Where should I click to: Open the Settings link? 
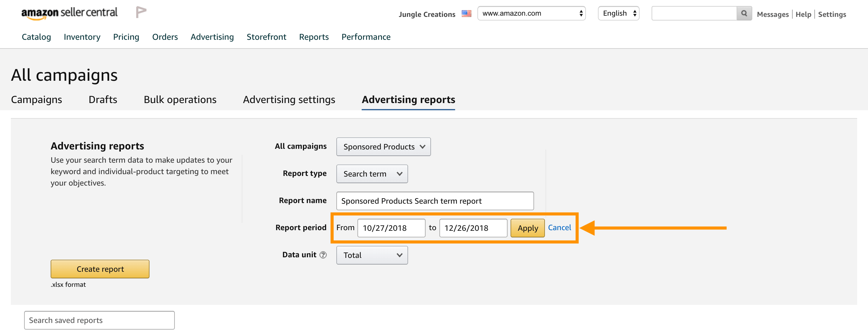[832, 14]
